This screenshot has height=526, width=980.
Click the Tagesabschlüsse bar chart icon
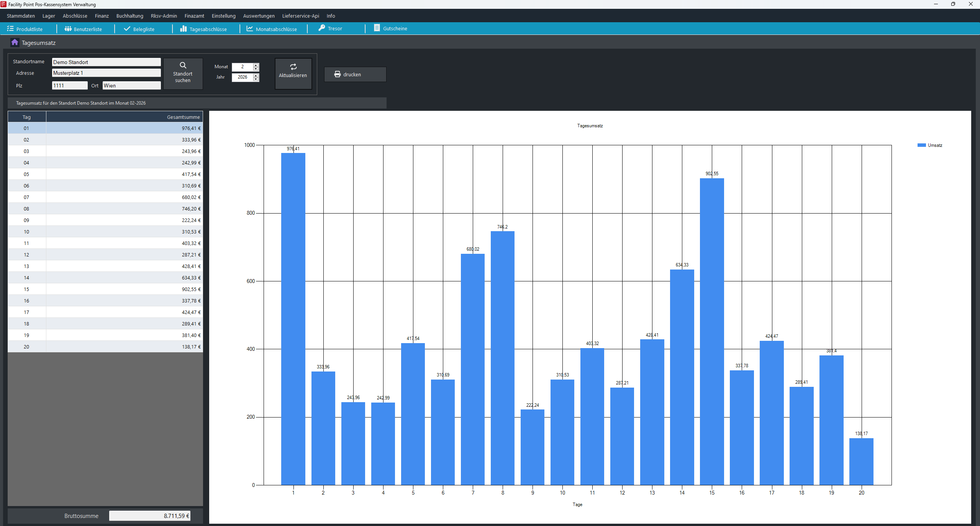coord(184,29)
